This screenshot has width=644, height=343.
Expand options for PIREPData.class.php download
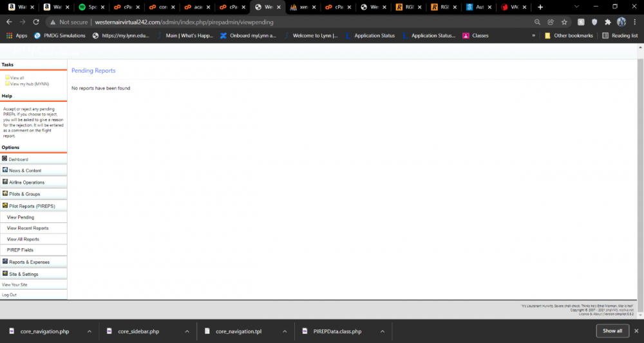point(383,331)
